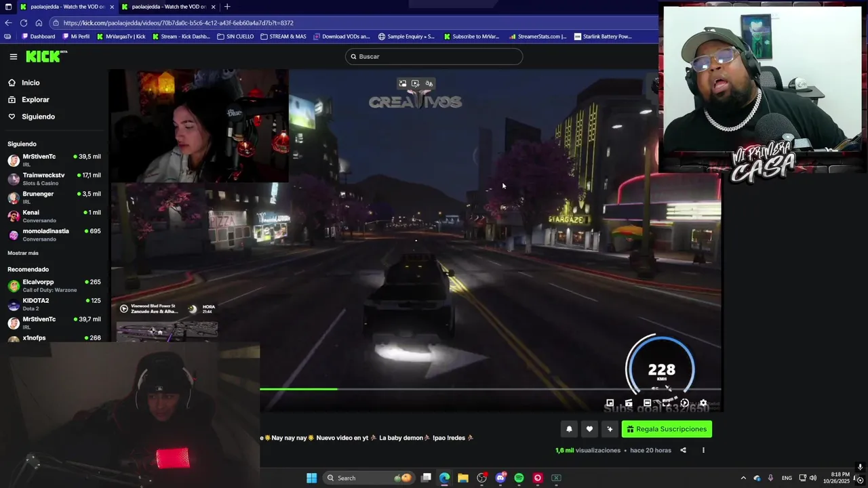Open Microsoft Edge from taskbar

point(444,478)
